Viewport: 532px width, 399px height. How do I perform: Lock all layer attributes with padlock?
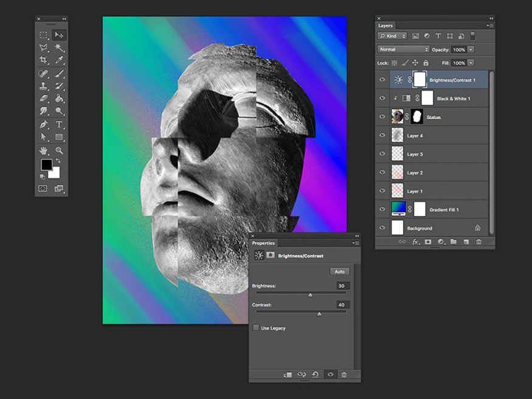coord(426,63)
